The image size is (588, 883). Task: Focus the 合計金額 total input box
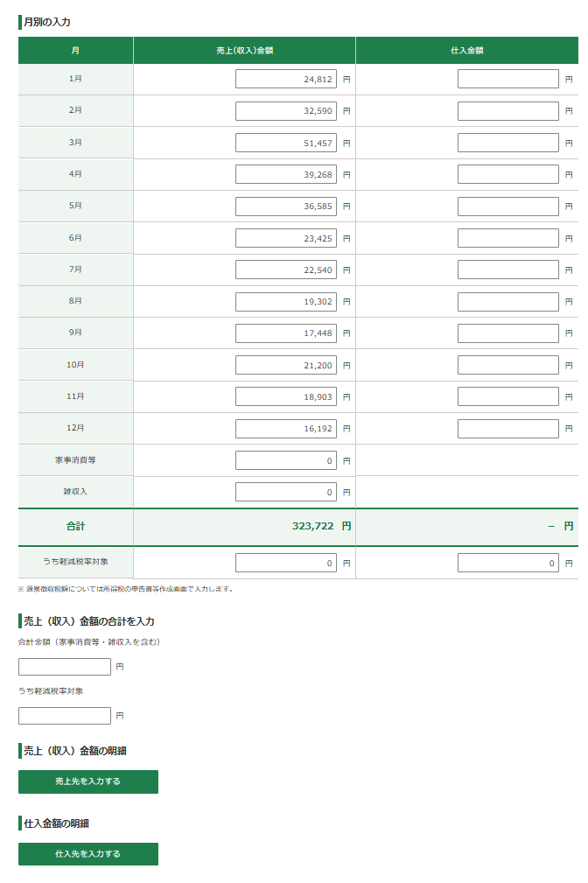[x=65, y=667]
